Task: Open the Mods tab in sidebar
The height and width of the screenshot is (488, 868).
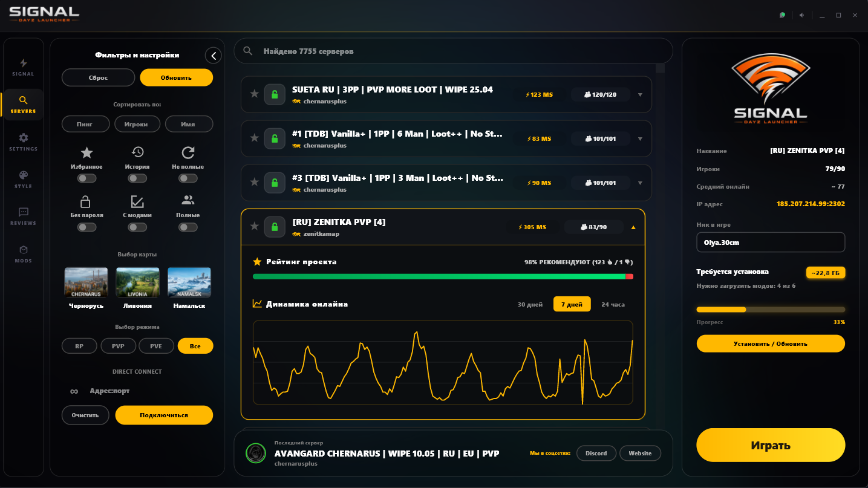Action: tap(23, 254)
